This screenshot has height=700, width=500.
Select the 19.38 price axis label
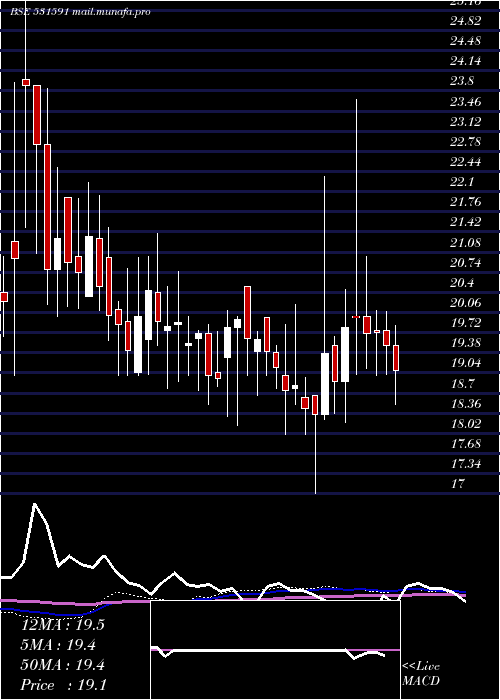pyautogui.click(x=465, y=343)
